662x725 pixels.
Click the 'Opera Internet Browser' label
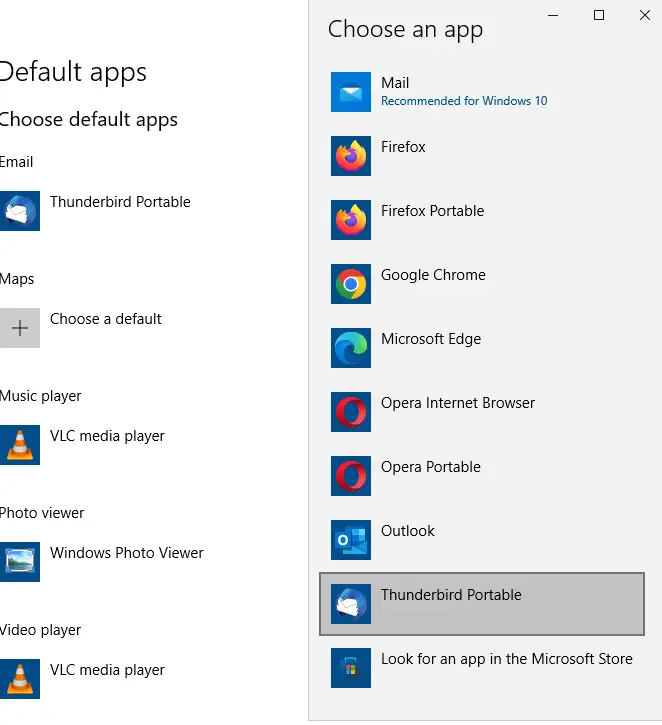coord(458,403)
